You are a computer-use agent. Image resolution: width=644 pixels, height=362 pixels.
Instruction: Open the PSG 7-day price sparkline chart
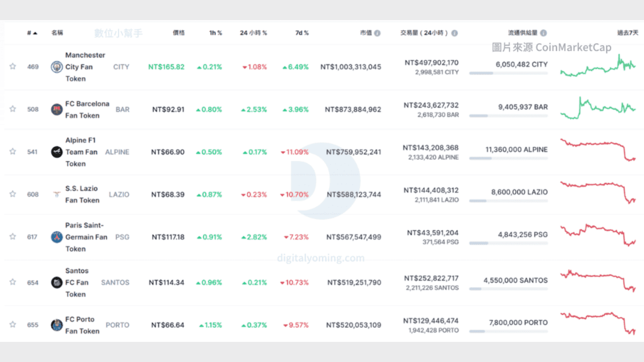(598, 235)
